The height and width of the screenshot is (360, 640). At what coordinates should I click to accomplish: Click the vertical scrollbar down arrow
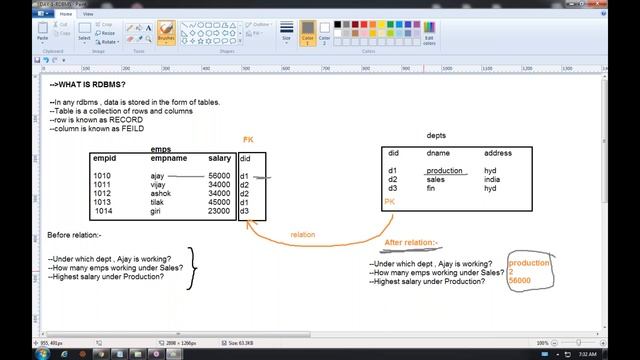[x=604, y=328]
